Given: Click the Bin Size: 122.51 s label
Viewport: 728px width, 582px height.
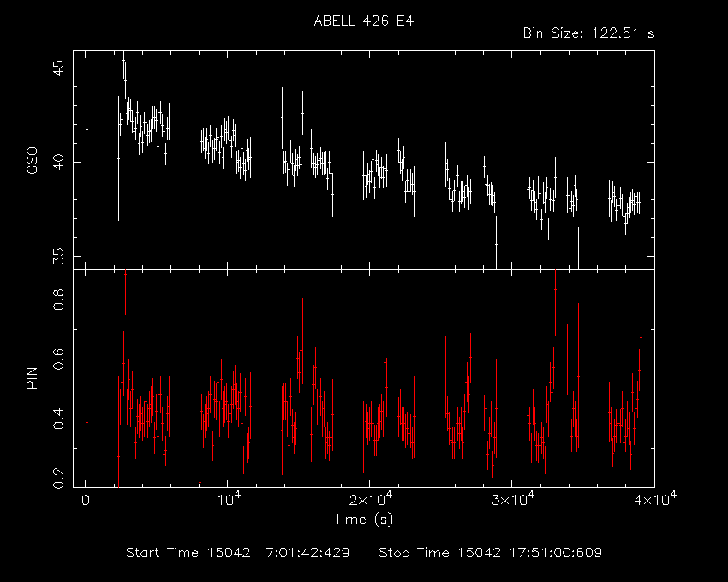Looking at the screenshot, I should click(x=588, y=33).
